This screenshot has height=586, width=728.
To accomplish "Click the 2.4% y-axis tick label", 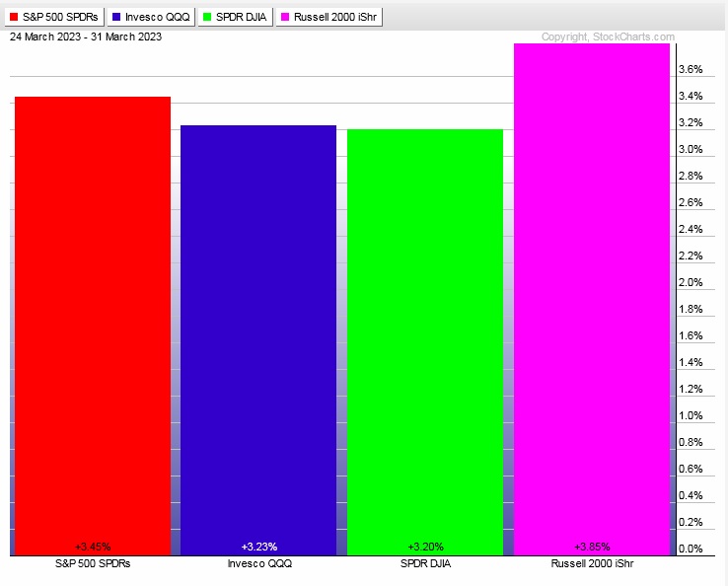I will coord(691,230).
